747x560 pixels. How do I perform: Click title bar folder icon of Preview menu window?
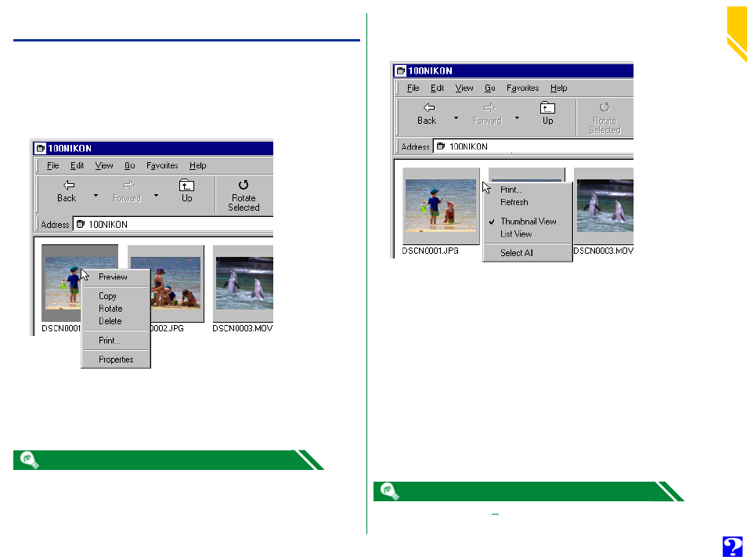41,148
